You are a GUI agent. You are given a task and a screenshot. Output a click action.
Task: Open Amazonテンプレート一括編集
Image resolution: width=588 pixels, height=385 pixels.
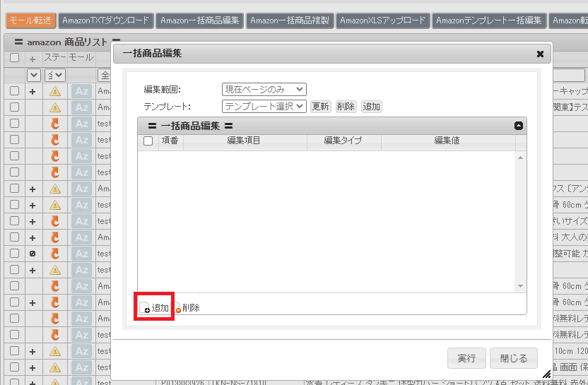point(489,20)
